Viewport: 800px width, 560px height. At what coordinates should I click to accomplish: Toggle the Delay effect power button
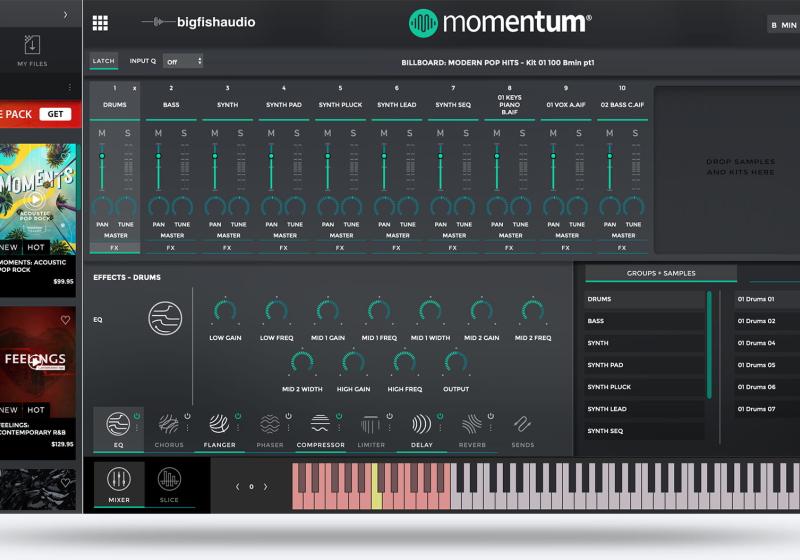point(440,416)
